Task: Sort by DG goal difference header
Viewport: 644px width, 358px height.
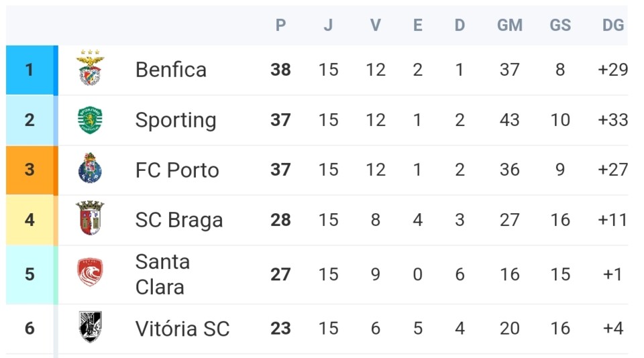Action: [613, 25]
